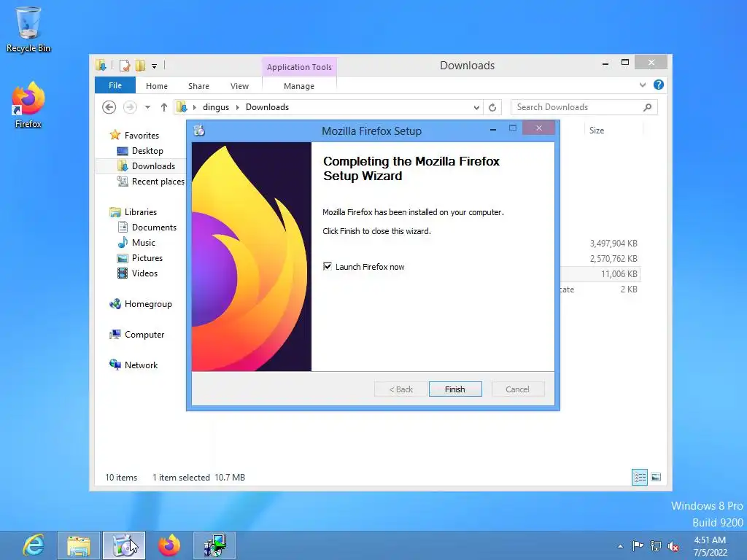Click the dingus breadcrumb in address bar
Image resolution: width=747 pixels, height=560 pixels.
click(216, 107)
